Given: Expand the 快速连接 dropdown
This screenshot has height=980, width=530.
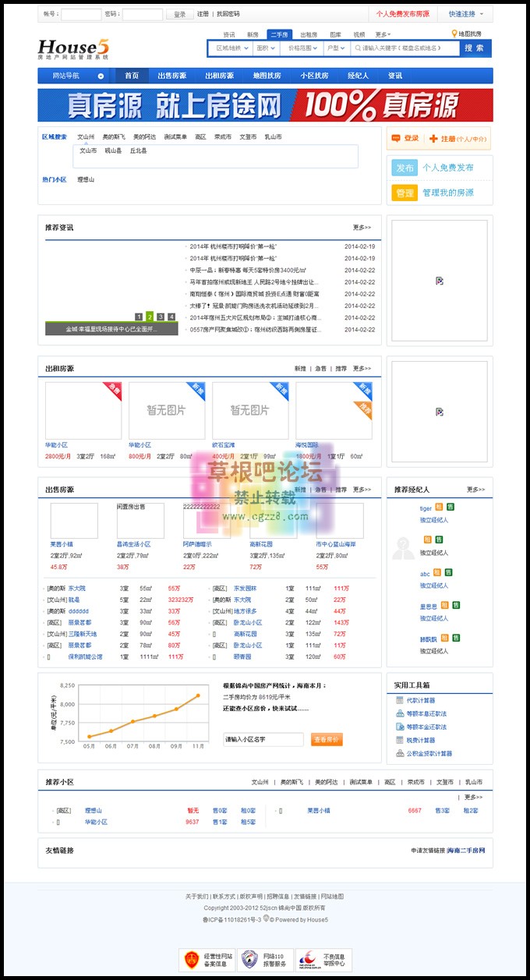Looking at the screenshot, I should [x=465, y=14].
